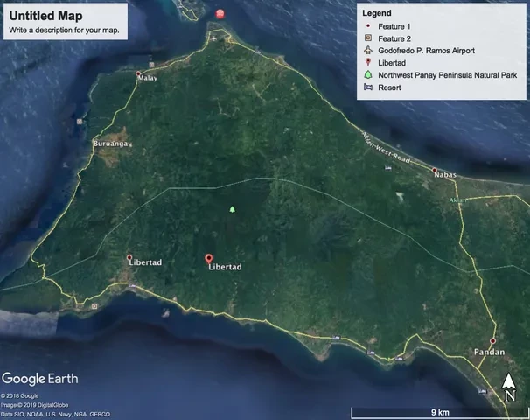The height and width of the screenshot is (420, 530).
Task: Click the green tree icon in the legend
Action: coord(368,74)
